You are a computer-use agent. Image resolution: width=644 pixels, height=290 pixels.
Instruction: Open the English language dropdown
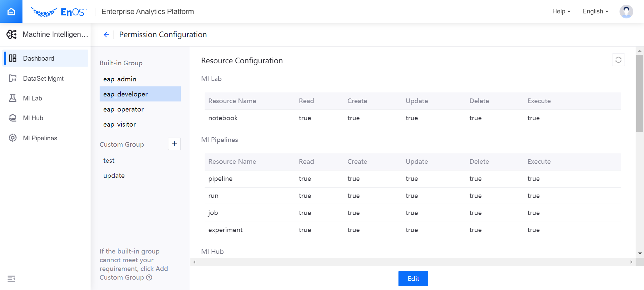point(595,11)
